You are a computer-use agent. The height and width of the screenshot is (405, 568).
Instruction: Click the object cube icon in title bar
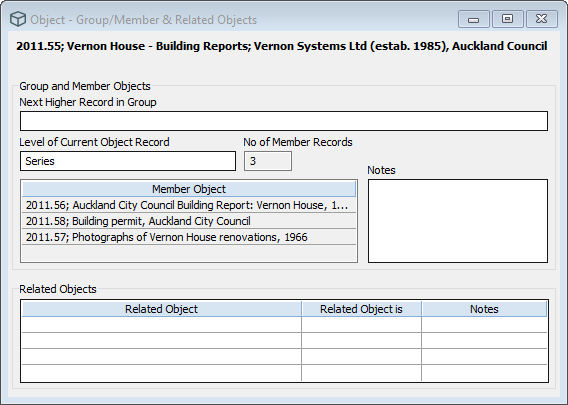[x=17, y=19]
